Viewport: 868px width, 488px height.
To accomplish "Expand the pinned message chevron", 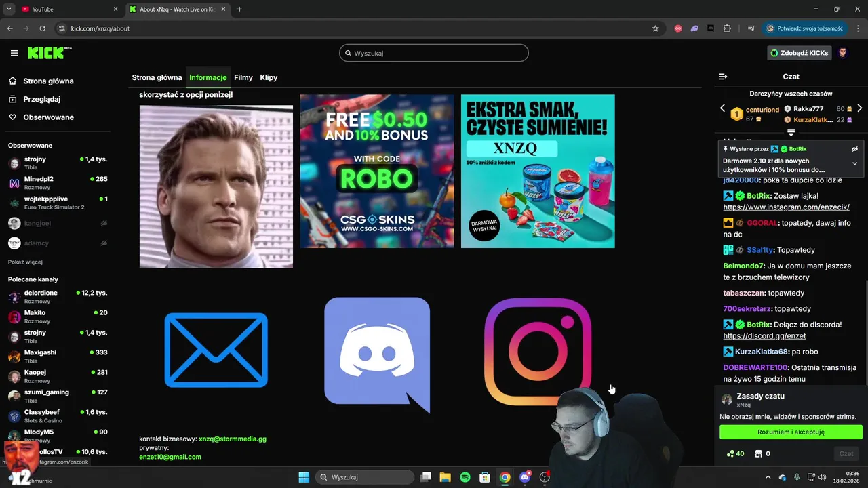I will click(x=854, y=163).
